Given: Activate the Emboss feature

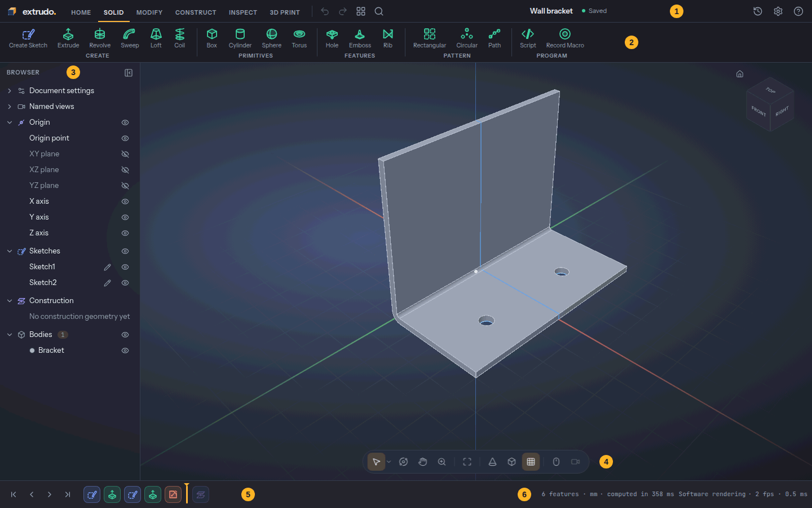Looking at the screenshot, I should coord(360,38).
